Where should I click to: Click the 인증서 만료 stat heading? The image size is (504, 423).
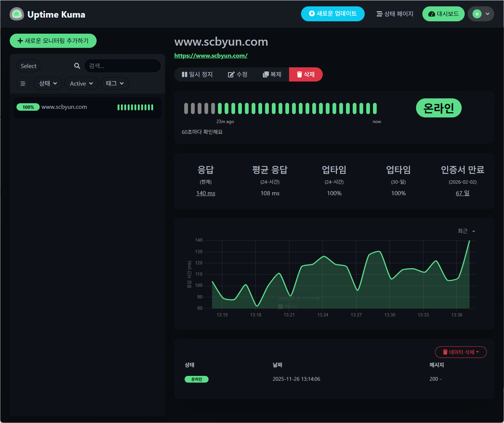[x=462, y=170]
